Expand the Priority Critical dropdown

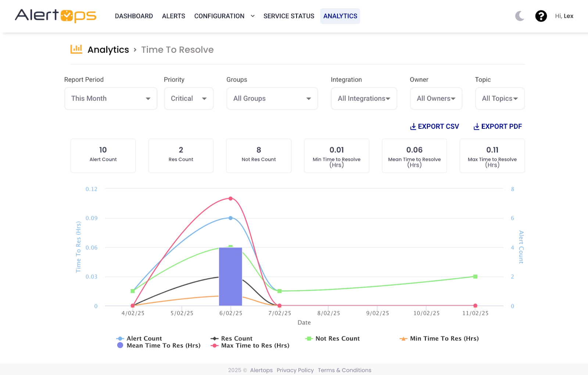pos(189,99)
